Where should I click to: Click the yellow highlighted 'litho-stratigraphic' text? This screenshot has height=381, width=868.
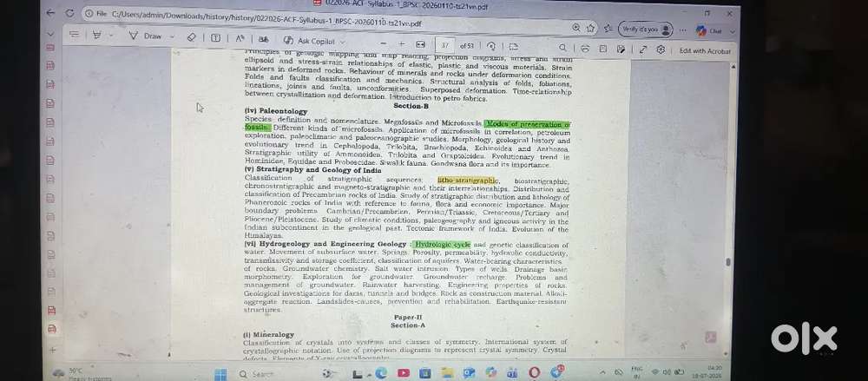coord(468,180)
